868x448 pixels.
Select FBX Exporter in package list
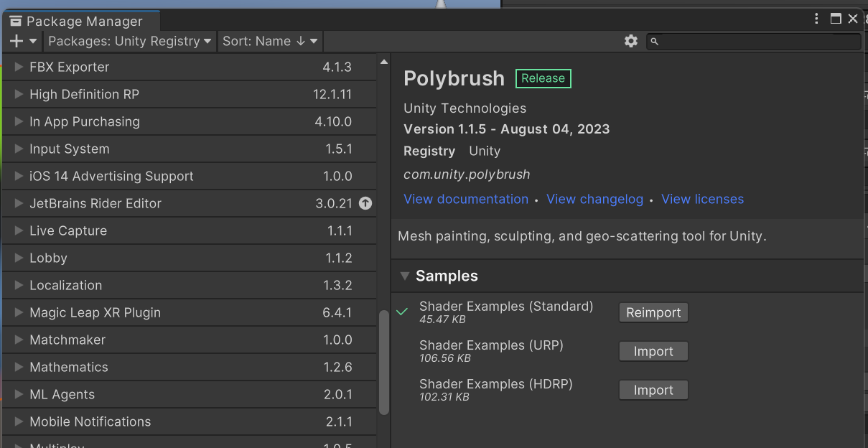tap(190, 67)
